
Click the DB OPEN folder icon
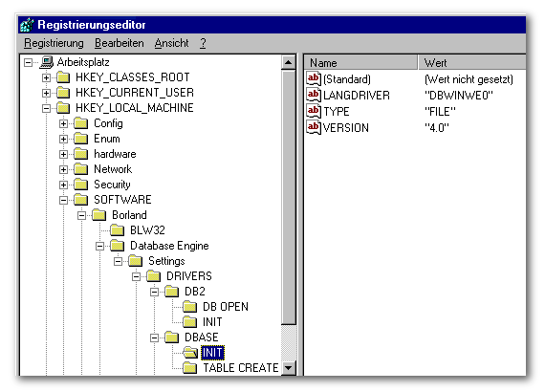(x=190, y=307)
